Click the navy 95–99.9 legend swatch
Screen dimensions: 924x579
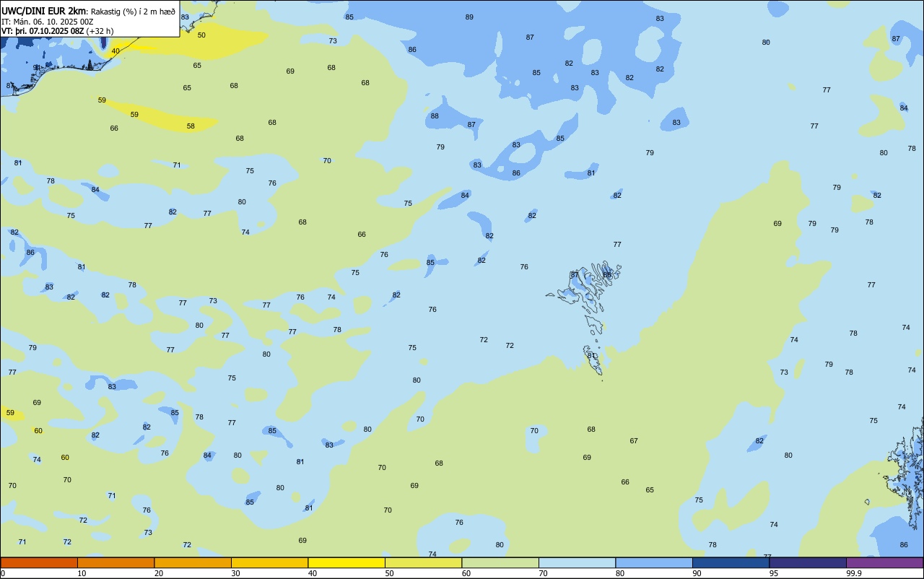point(808,562)
